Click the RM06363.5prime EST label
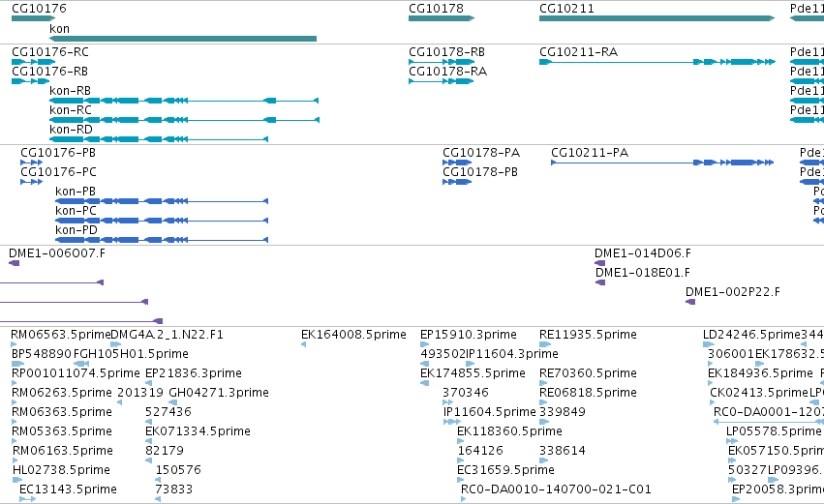This screenshot has height=504, width=824. pyautogui.click(x=62, y=413)
